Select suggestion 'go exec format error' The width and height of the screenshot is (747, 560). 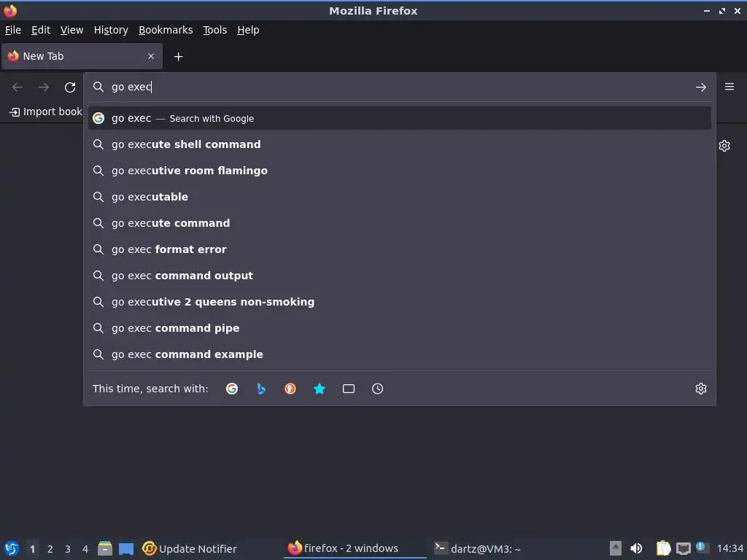click(x=399, y=249)
